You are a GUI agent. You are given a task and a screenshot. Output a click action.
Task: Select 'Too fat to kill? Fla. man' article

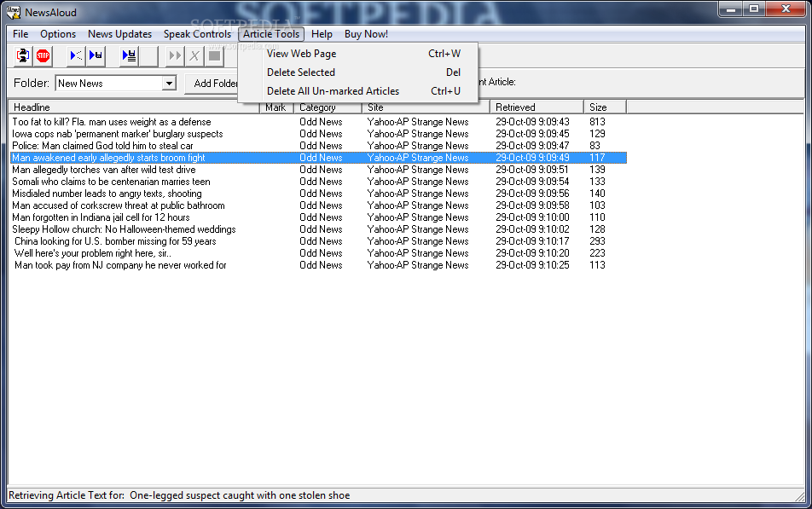pyautogui.click(x=318, y=122)
